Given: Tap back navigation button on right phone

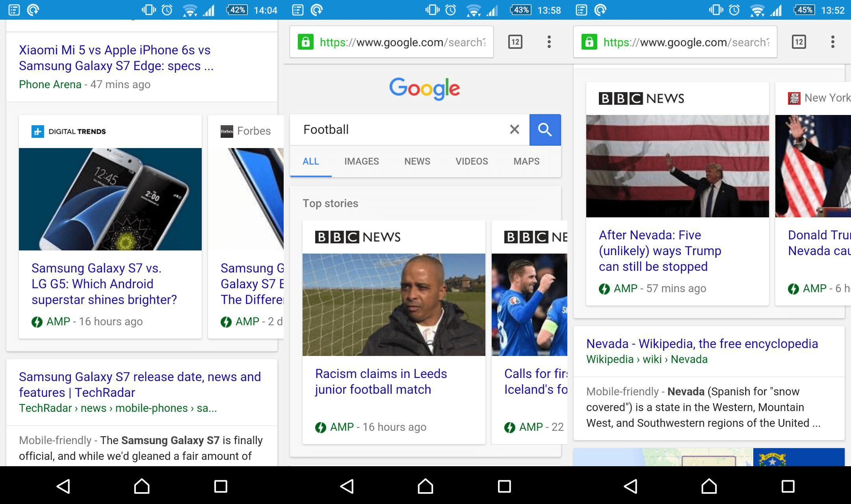Looking at the screenshot, I should [x=631, y=486].
